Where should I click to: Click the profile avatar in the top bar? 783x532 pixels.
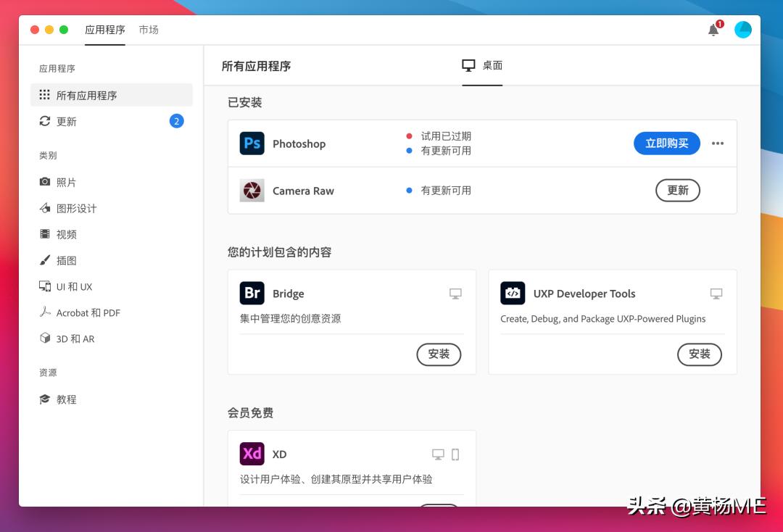pos(743,30)
